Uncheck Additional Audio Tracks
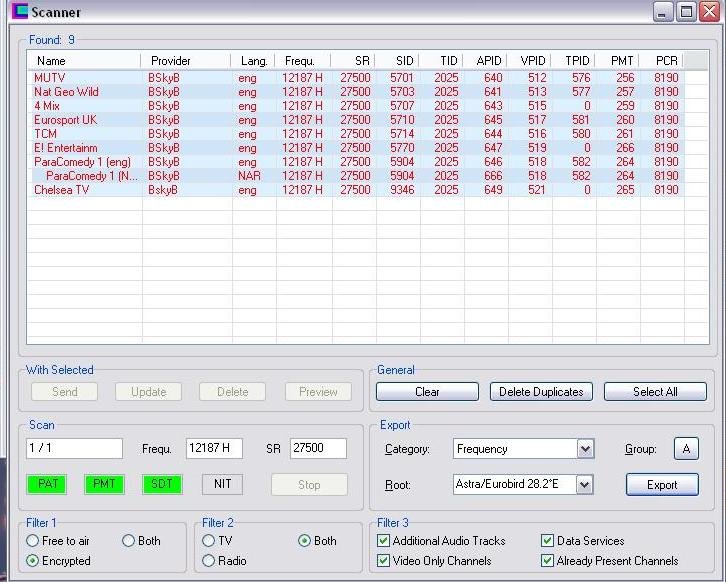The height and width of the screenshot is (582, 726). pyautogui.click(x=384, y=541)
